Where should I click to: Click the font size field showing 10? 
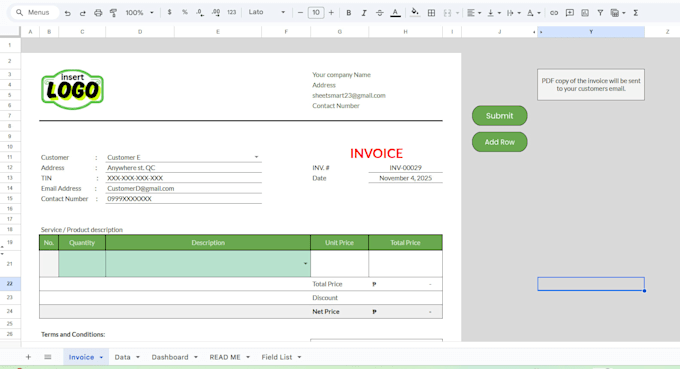316,13
